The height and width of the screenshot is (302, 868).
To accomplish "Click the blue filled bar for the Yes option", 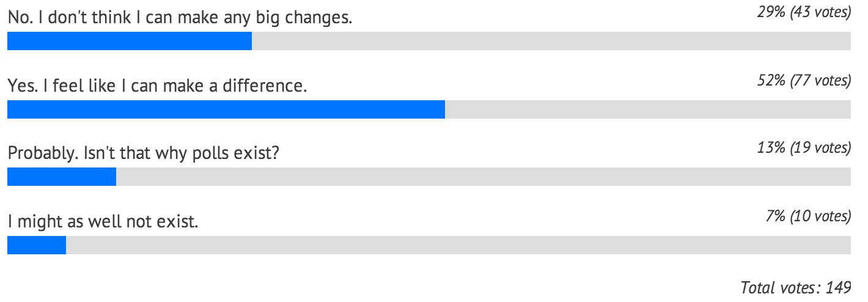I will pos(226,109).
